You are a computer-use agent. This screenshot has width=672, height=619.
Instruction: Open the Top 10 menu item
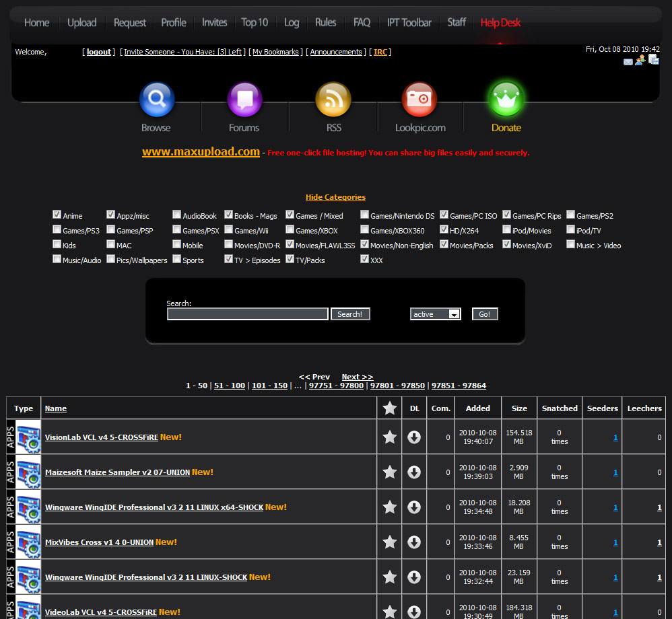[255, 22]
